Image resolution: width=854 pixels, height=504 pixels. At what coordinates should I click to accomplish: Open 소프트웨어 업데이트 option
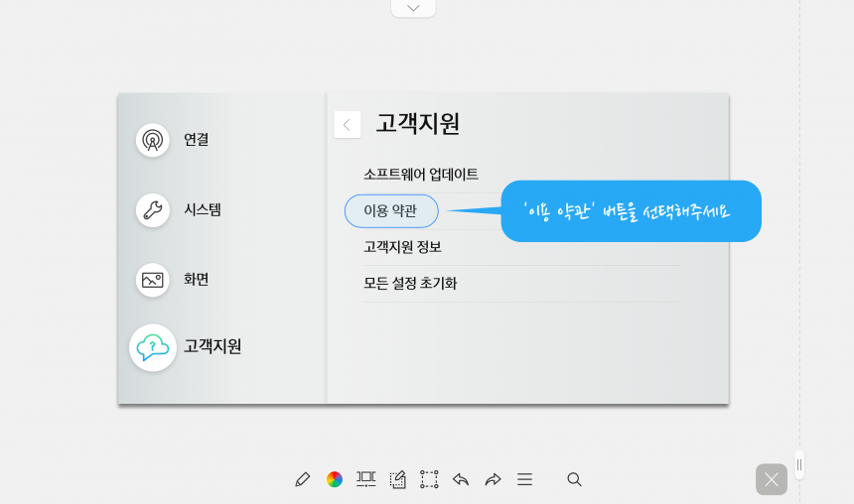click(421, 175)
